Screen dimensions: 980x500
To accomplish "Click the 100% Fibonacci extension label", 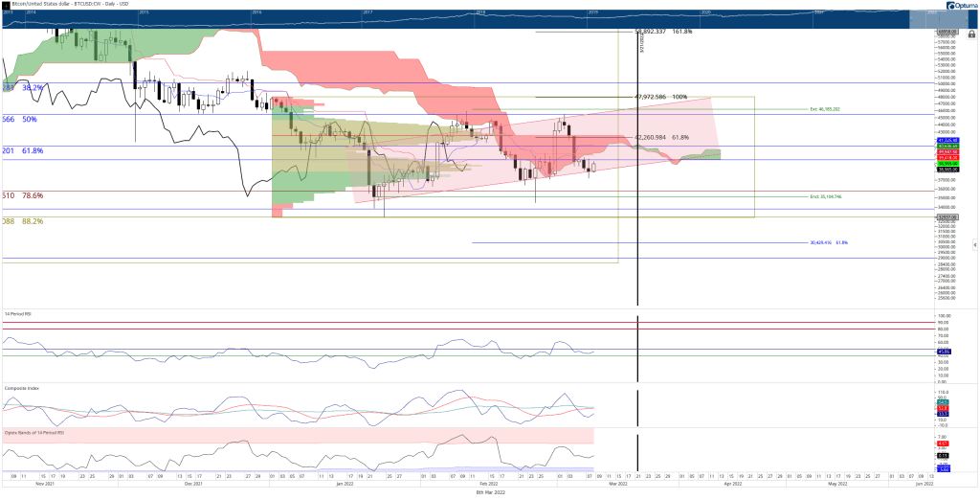I will tap(660, 97).
